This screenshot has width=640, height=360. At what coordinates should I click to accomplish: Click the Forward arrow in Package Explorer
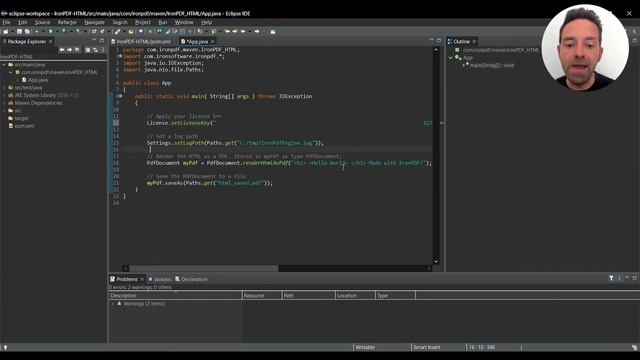point(69,49)
